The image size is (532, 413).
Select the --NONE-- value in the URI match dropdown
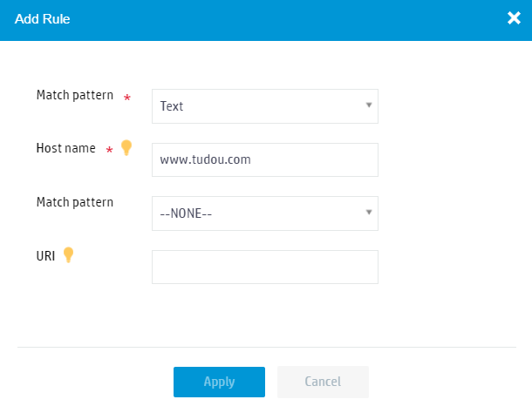click(186, 213)
